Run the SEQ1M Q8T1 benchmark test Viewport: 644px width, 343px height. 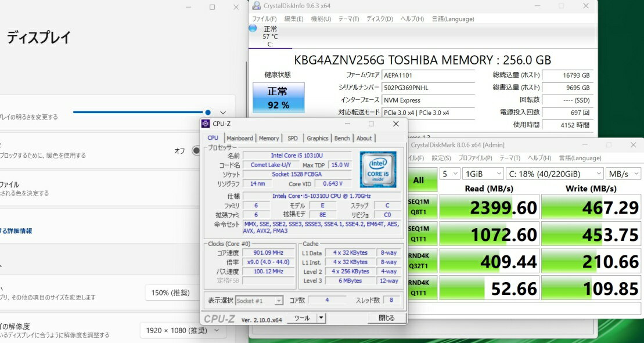tap(418, 207)
